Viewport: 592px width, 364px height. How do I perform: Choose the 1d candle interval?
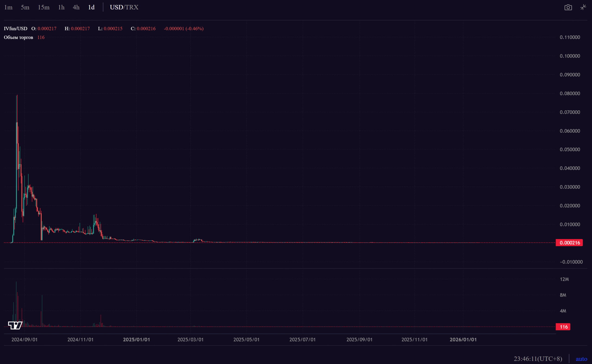91,7
